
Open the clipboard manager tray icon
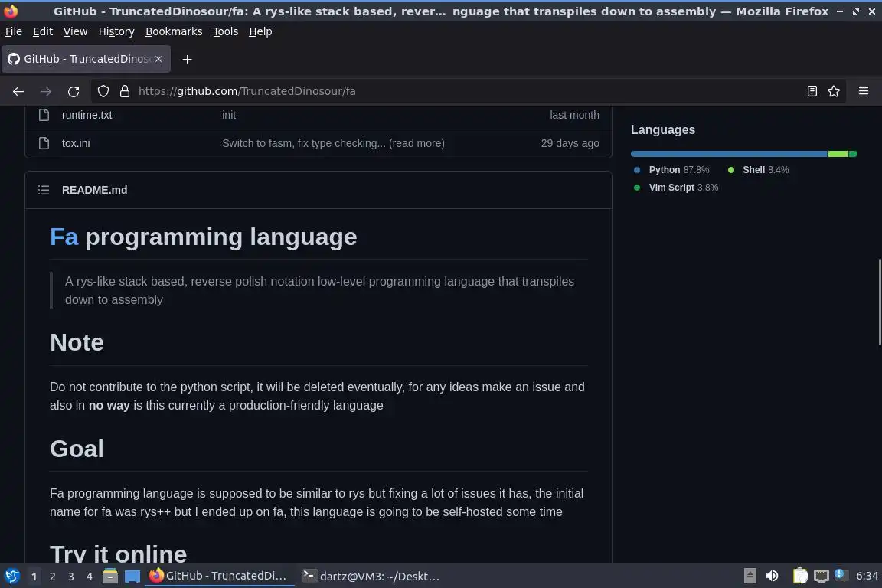coord(800,576)
